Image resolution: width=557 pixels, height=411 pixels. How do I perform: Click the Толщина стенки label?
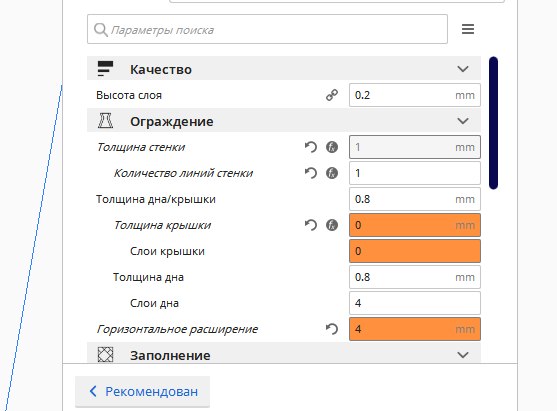(141, 147)
